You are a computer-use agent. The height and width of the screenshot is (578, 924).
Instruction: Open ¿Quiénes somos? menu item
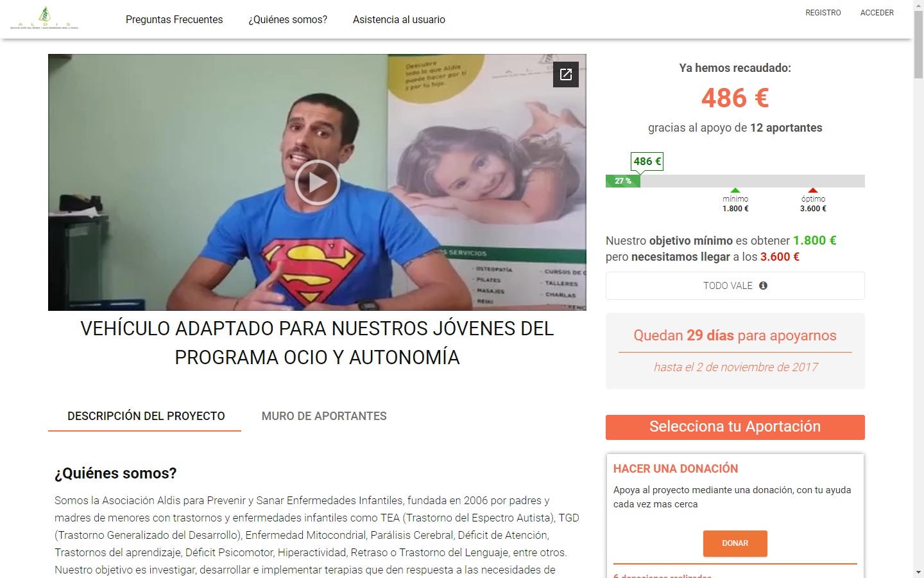pos(287,19)
